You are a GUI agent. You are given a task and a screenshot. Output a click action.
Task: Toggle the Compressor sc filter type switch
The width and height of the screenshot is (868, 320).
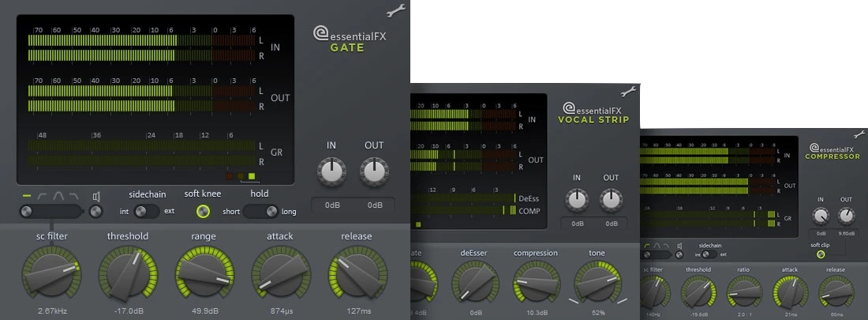click(x=656, y=254)
